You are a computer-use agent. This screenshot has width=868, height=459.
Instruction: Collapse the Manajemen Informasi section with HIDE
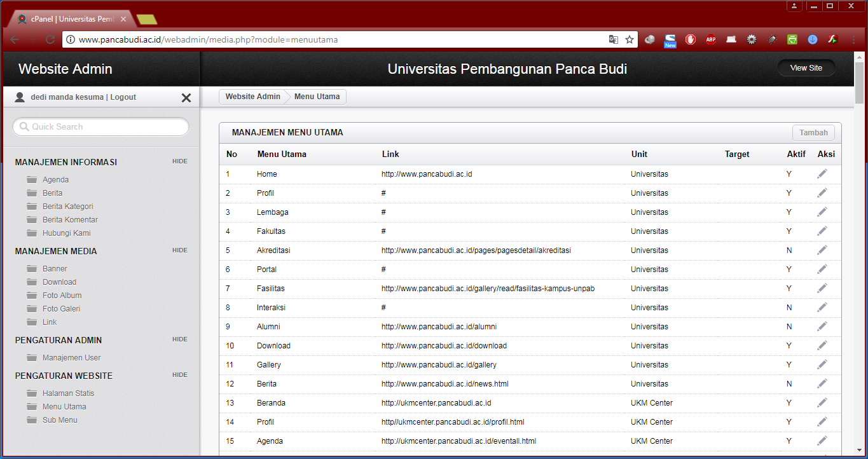tap(180, 161)
